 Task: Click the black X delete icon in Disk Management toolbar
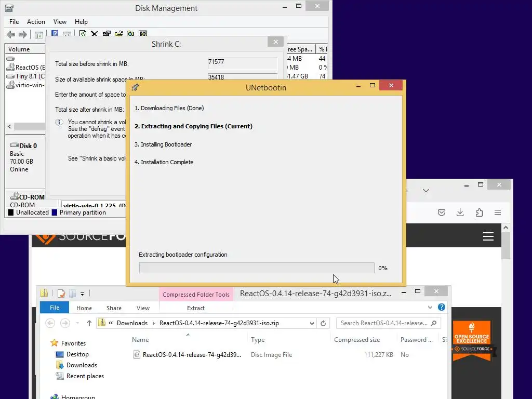pos(95,34)
